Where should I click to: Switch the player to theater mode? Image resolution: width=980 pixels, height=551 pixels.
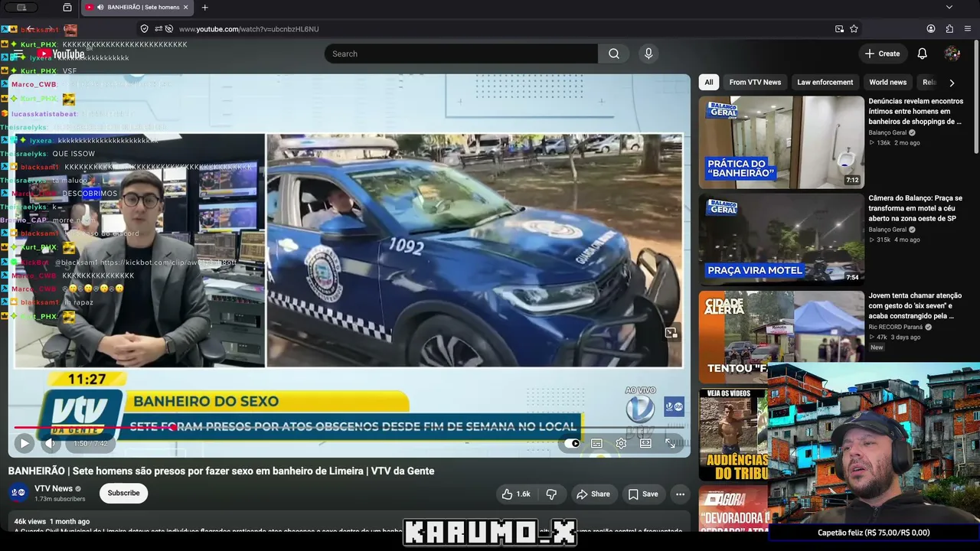(x=645, y=443)
